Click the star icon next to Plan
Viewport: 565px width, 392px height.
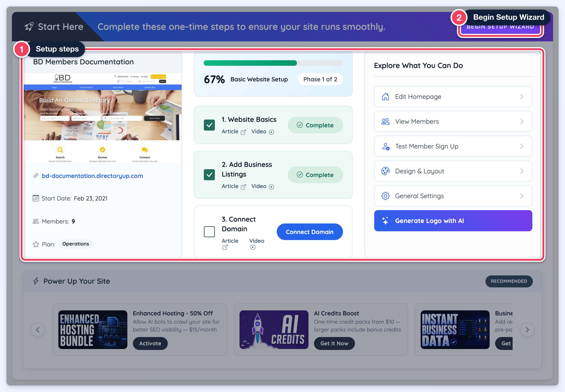pos(36,244)
